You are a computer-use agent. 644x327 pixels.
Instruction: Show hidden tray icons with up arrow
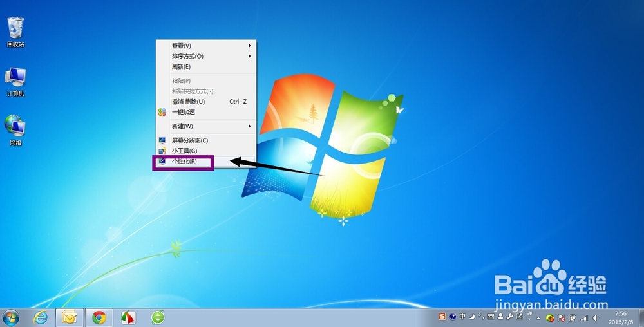(538, 319)
